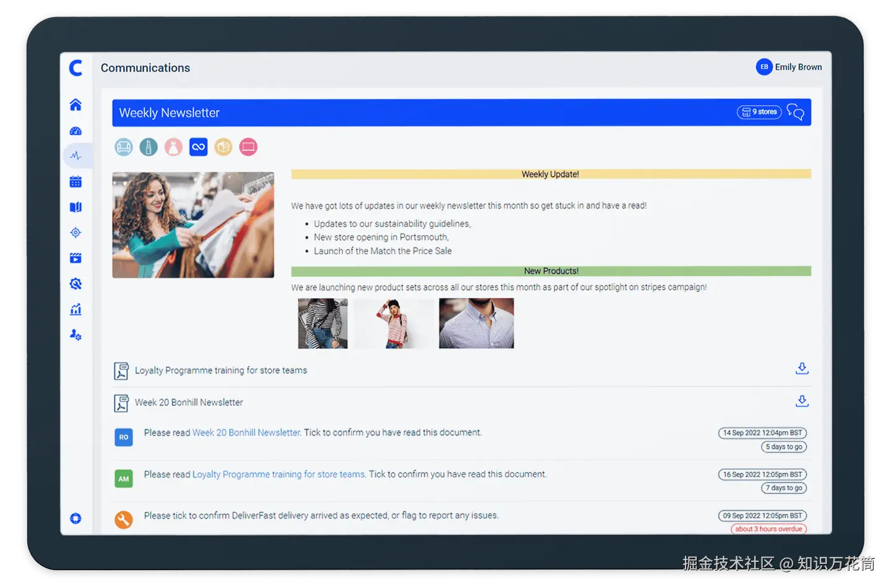Viewport: 891px width, 588px height.
Task: Click the Week 20 Bonhill Newsletter attachment title
Action: pyautogui.click(x=189, y=402)
